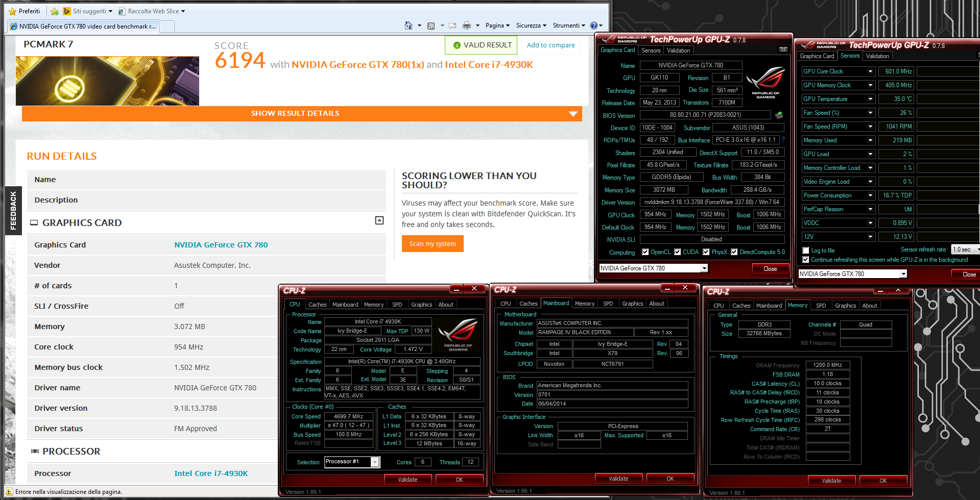Open the Strumenti menu in the browser
Screen dimensions: 980x500
[x=569, y=26]
